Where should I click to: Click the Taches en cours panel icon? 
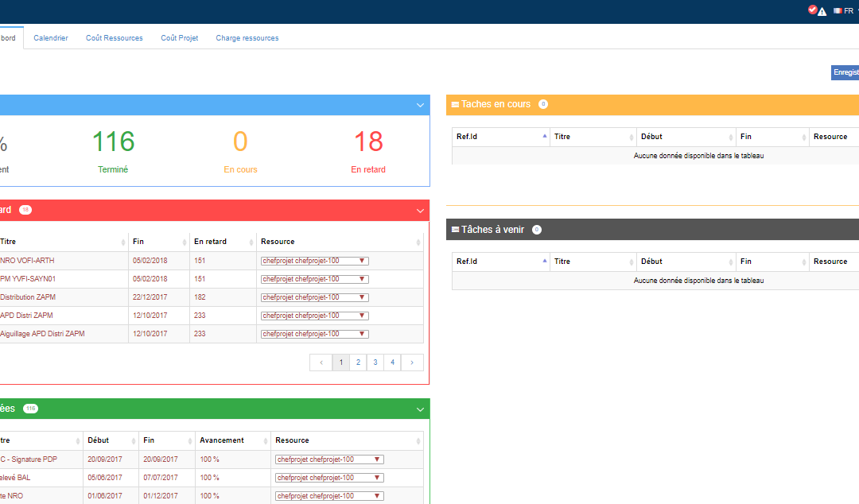(x=455, y=104)
